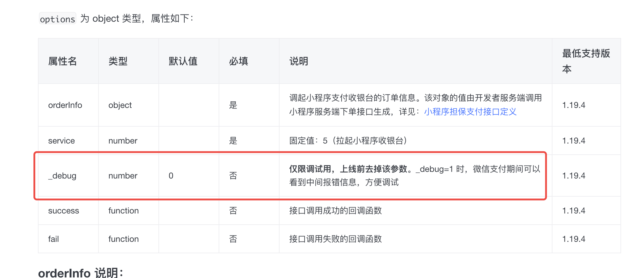This screenshot has width=644, height=278.
Task: Click the 最低支持版本 column header
Action: click(586, 61)
